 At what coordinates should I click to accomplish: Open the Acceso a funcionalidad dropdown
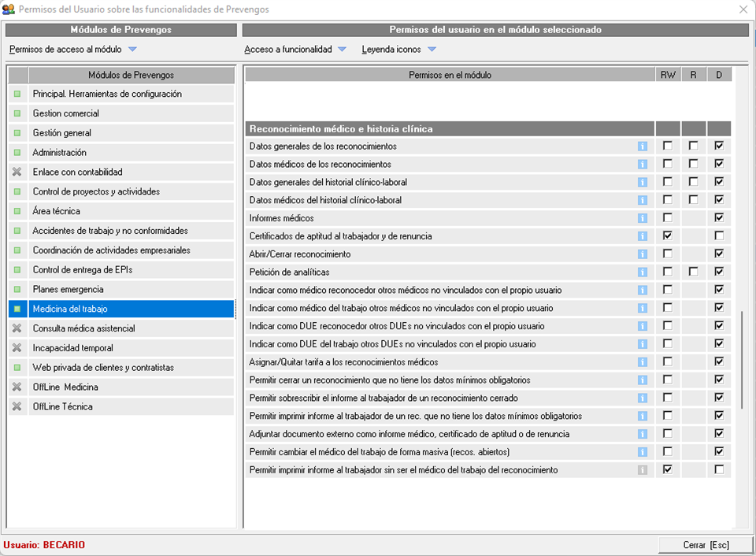[342, 50]
